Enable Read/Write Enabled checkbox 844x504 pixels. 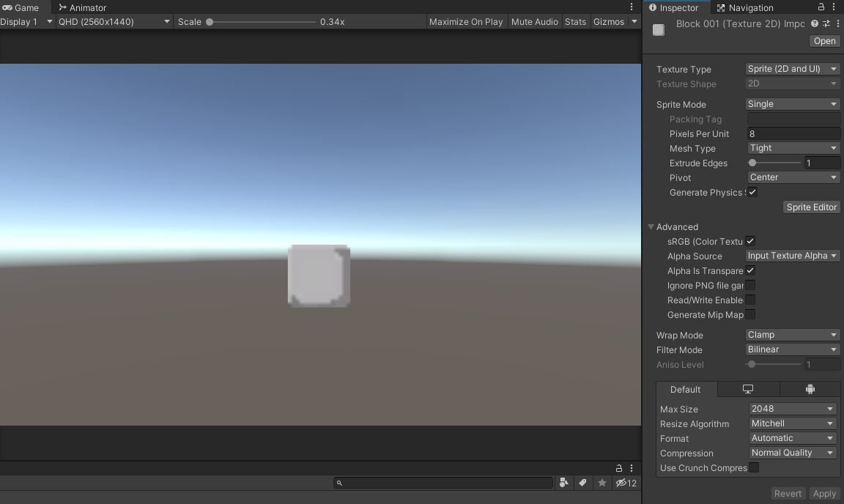[x=750, y=300]
